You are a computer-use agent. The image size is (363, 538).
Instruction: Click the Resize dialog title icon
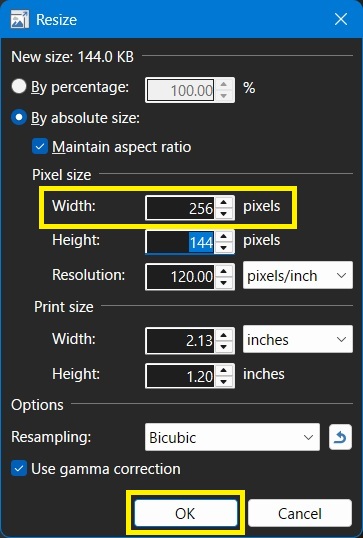click(20, 19)
